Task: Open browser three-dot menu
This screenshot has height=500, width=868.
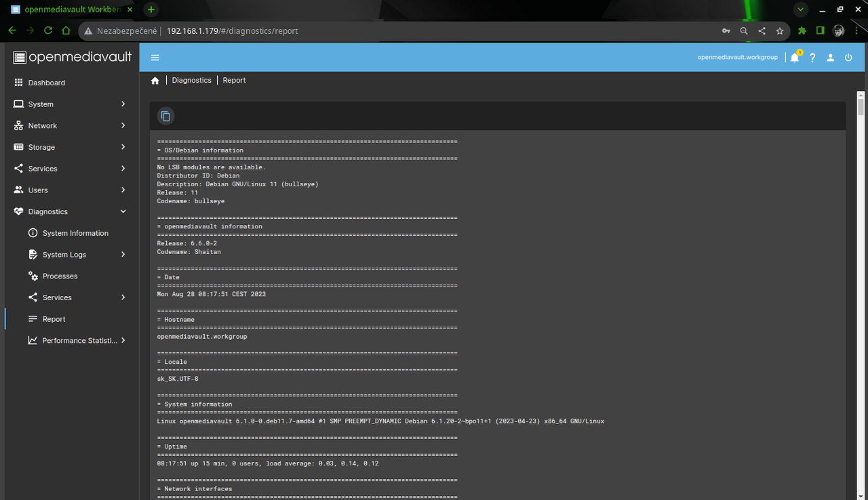Action: pos(856,30)
